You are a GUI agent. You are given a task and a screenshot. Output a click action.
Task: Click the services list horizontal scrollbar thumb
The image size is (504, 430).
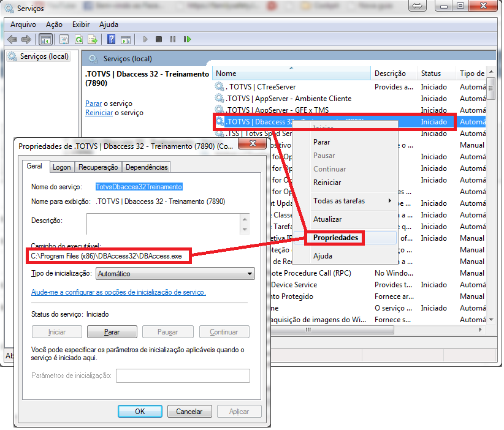point(332,330)
